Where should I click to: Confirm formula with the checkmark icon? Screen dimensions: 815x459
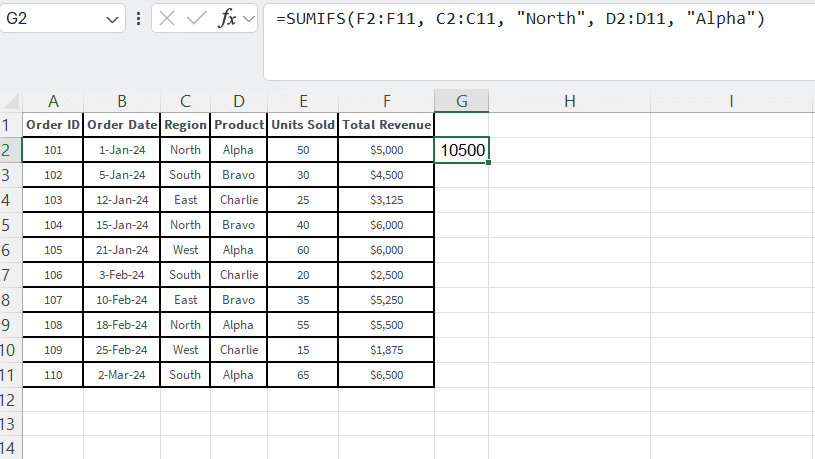click(196, 19)
